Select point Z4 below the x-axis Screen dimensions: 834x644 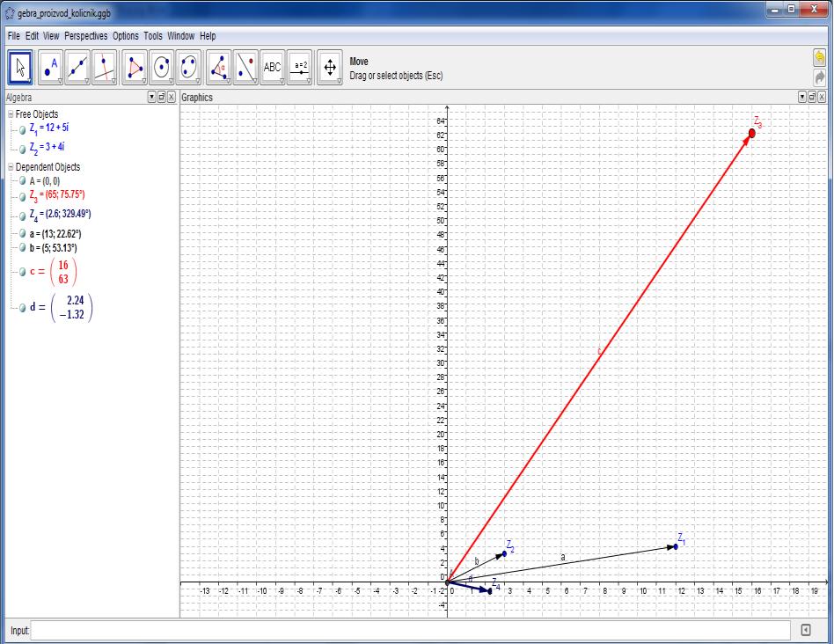[490, 591]
